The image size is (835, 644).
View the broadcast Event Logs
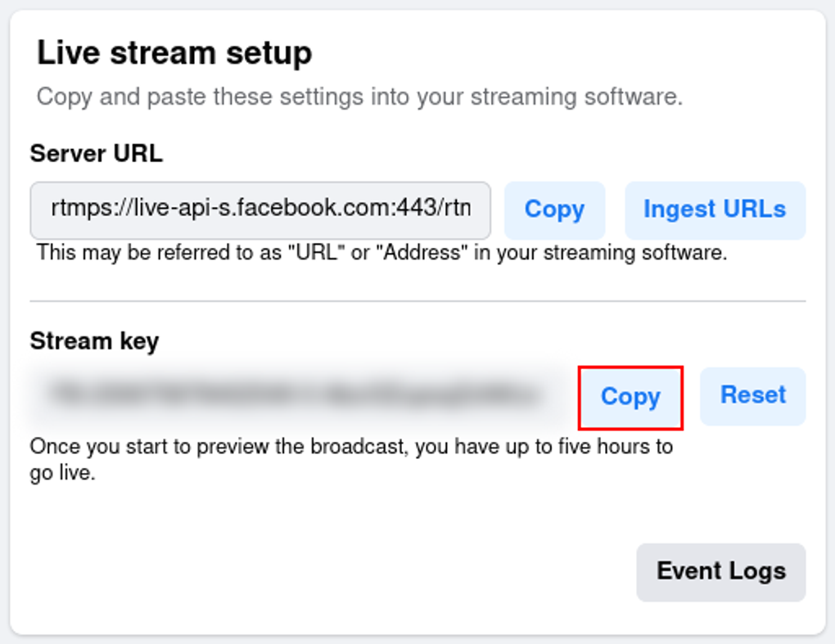pyautogui.click(x=721, y=572)
